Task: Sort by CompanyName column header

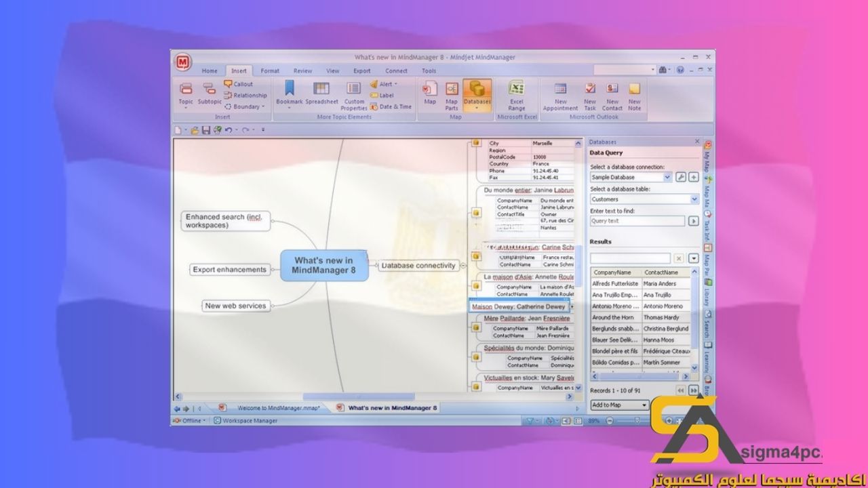Action: pyautogui.click(x=616, y=272)
